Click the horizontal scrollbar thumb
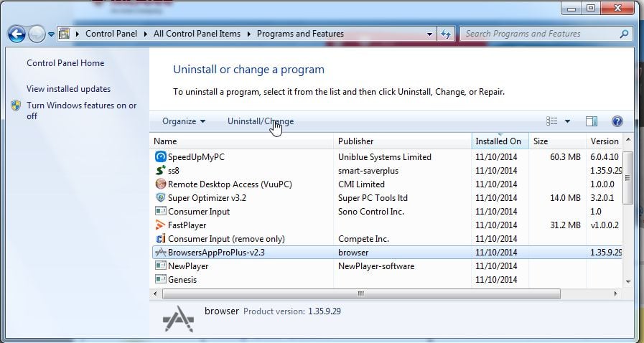This screenshot has height=343, width=644. (361, 293)
